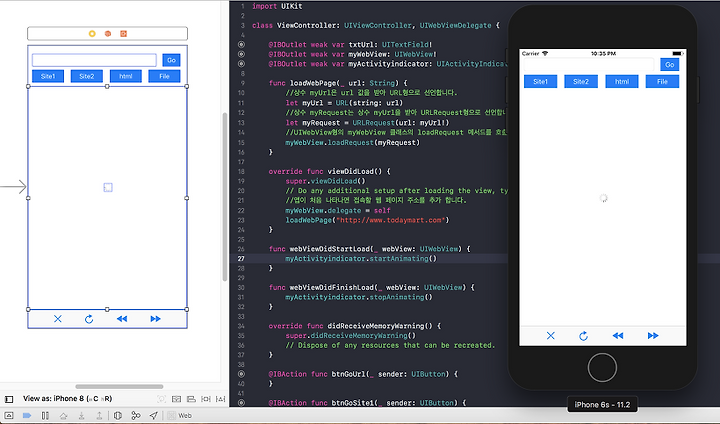Click the Step Out debug icon

point(99,416)
